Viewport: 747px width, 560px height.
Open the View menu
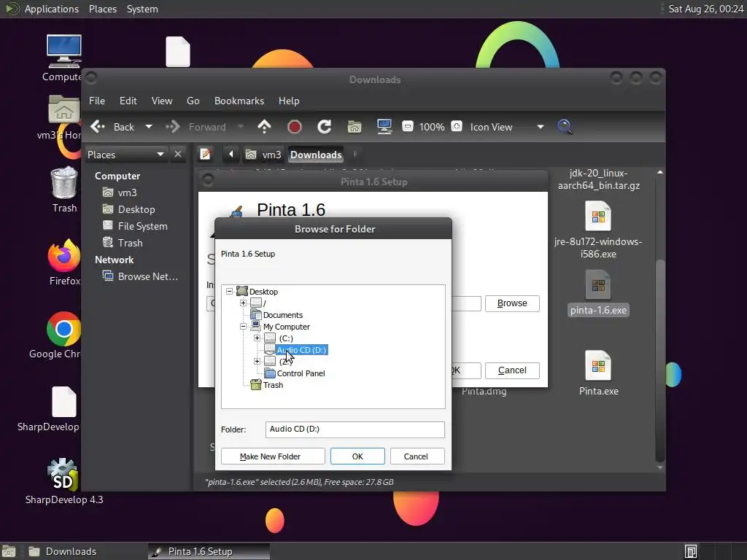[162, 101]
